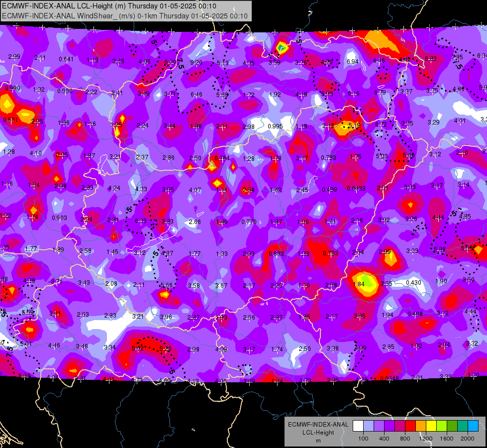
Task: Click the LCL-Height legend title
Action: coord(318,433)
